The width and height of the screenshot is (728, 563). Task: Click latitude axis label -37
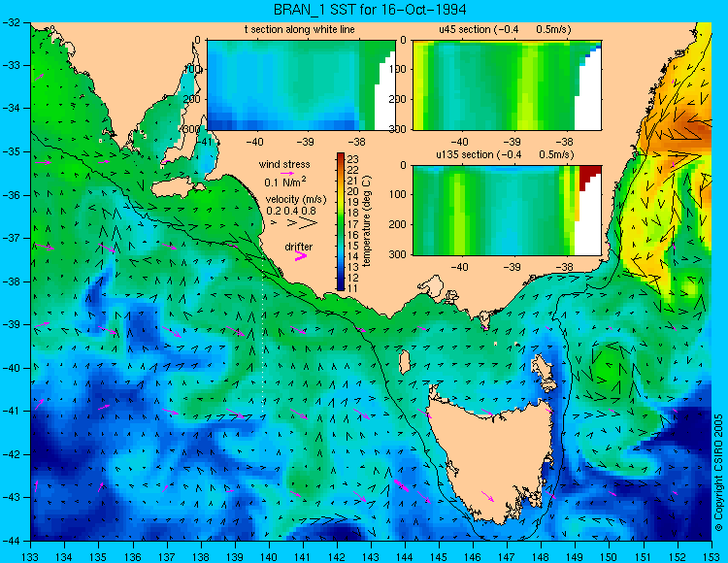click(11, 238)
